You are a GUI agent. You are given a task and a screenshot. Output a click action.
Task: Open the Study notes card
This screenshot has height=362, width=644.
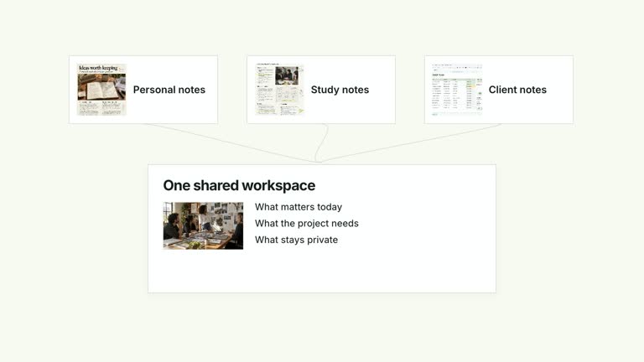pyautogui.click(x=321, y=90)
